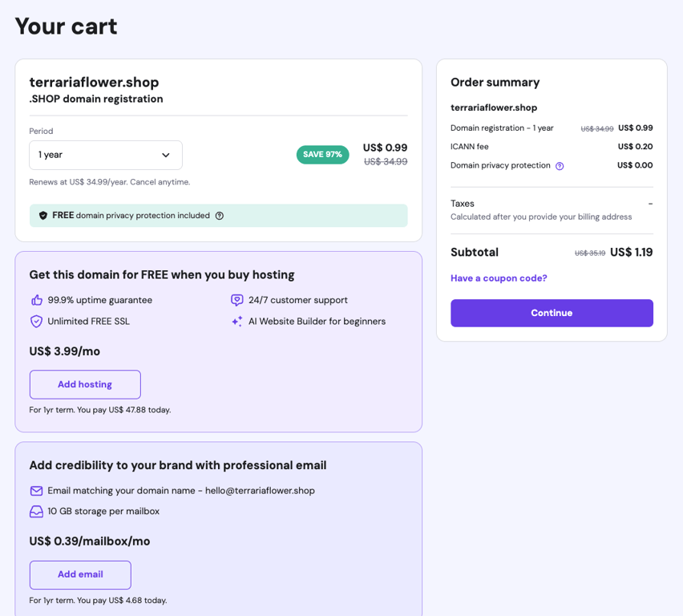Click the 24/7 customer support chat icon
683x616 pixels.
[236, 299]
